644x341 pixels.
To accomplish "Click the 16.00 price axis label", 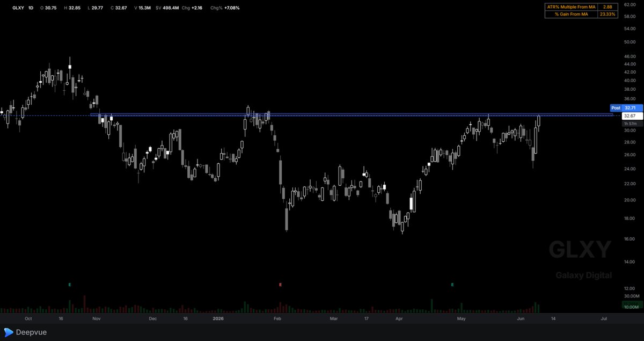I will click(630, 239).
